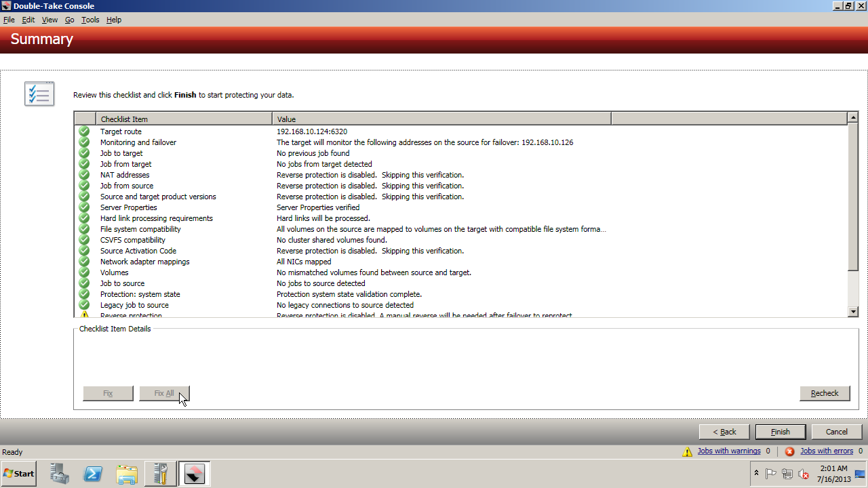
Task: Click check icon for Source Activation Code
Action: point(84,251)
